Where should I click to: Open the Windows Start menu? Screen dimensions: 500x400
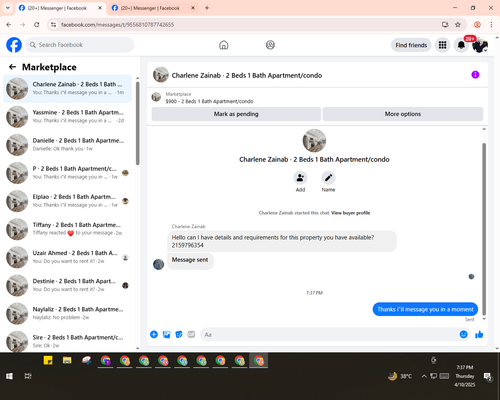tap(9, 376)
